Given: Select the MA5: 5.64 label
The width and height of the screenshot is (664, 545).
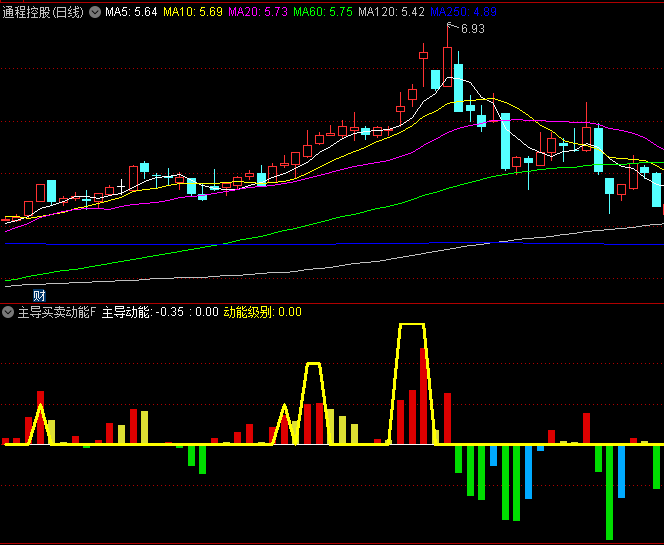Looking at the screenshot, I should pos(131,12).
